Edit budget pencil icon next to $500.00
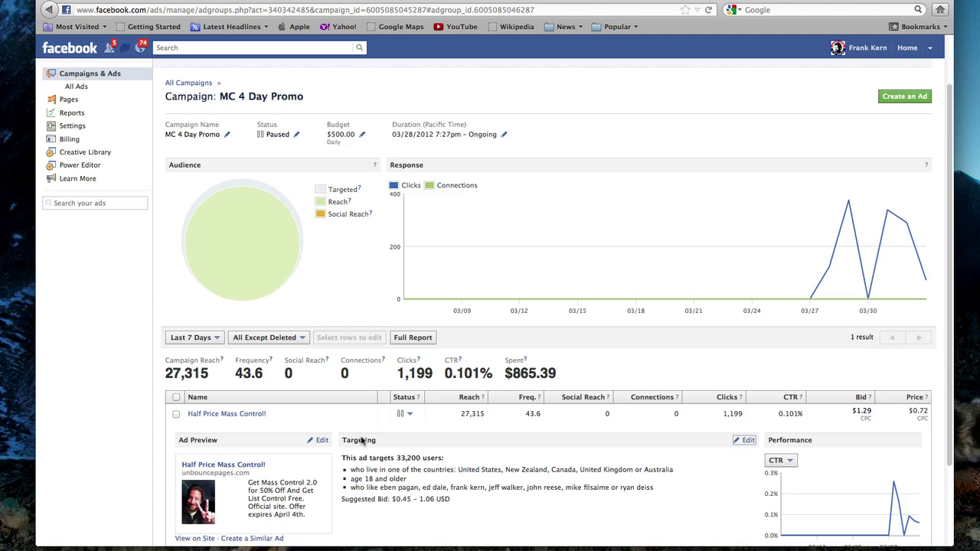The width and height of the screenshot is (980, 551). click(363, 135)
